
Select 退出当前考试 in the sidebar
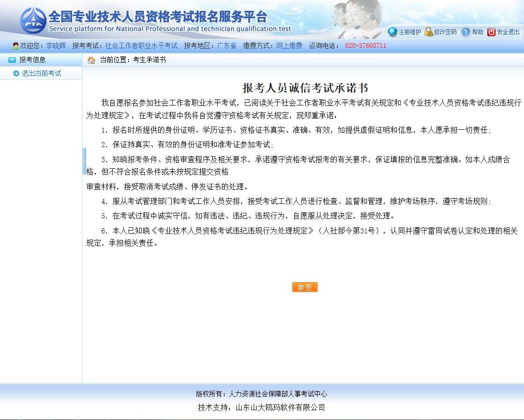(41, 74)
